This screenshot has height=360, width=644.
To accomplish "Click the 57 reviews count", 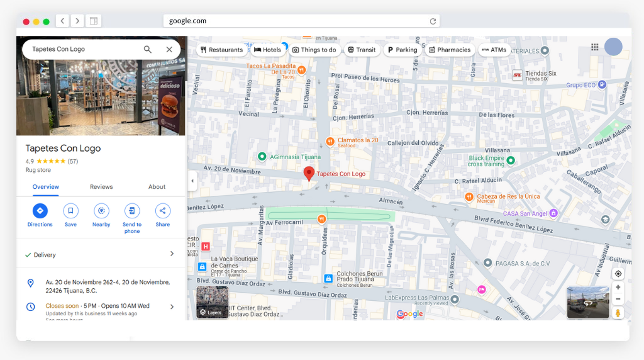I will (x=73, y=161).
